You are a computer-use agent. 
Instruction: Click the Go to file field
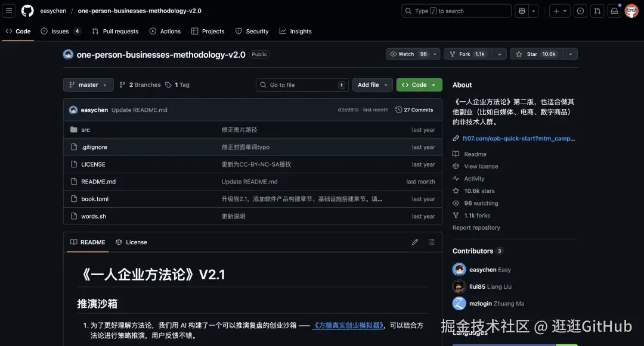click(302, 85)
